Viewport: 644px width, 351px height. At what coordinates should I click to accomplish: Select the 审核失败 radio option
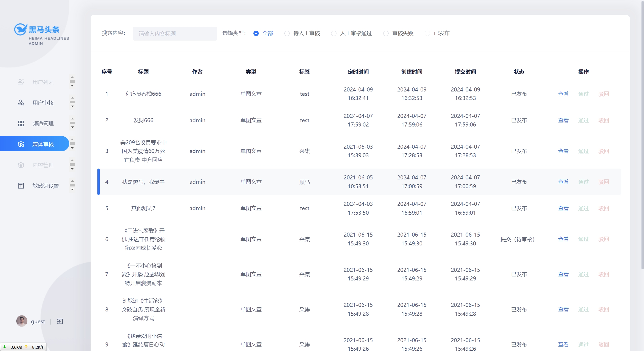[x=386, y=33]
